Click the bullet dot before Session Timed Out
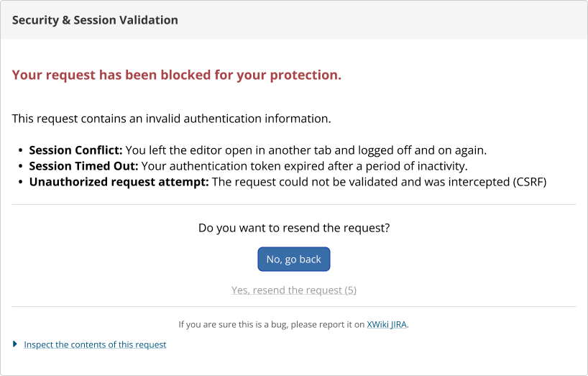 click(20, 167)
